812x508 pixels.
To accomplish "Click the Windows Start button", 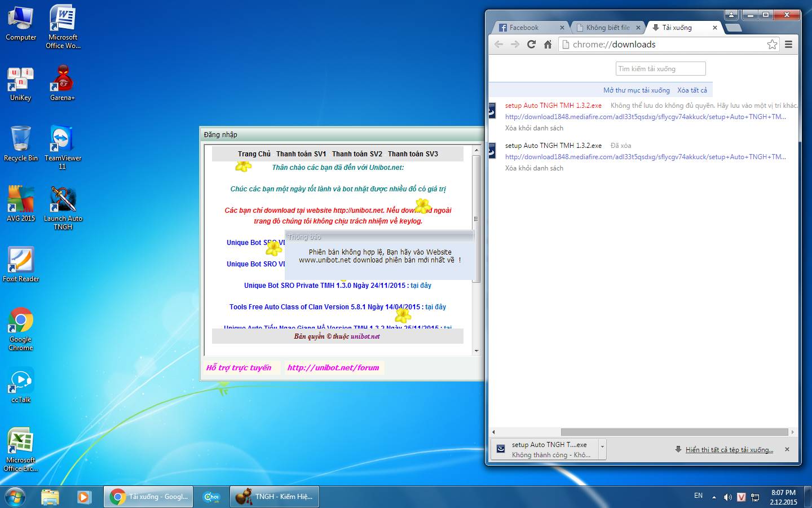I will pos(15,497).
